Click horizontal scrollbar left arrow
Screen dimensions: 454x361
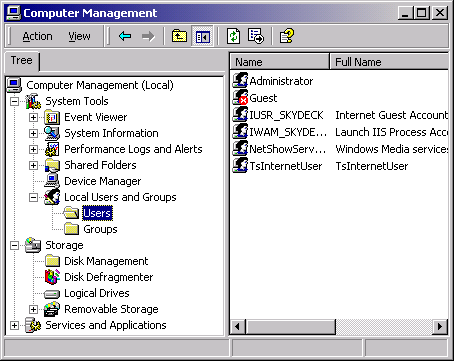[x=238, y=326]
